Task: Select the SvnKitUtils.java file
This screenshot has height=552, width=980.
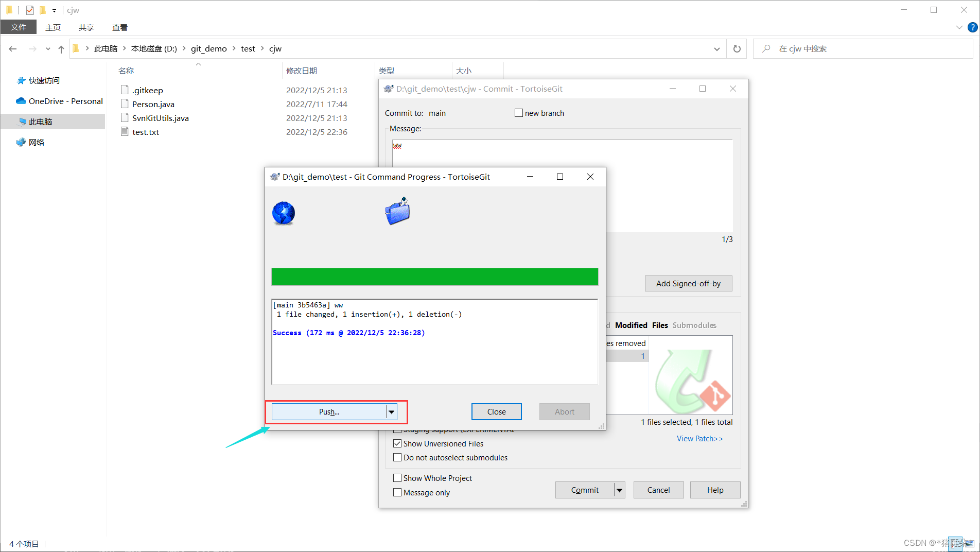Action: coord(160,118)
